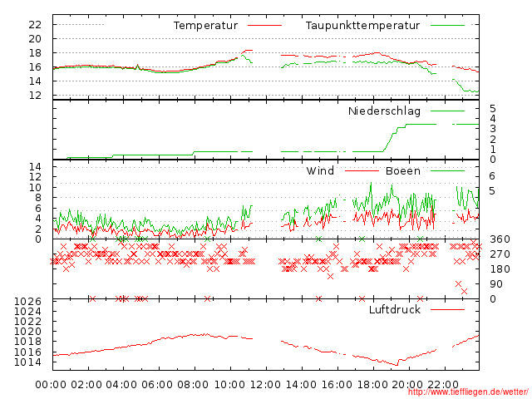Click the 90 wind direction axis value

pos(496,284)
